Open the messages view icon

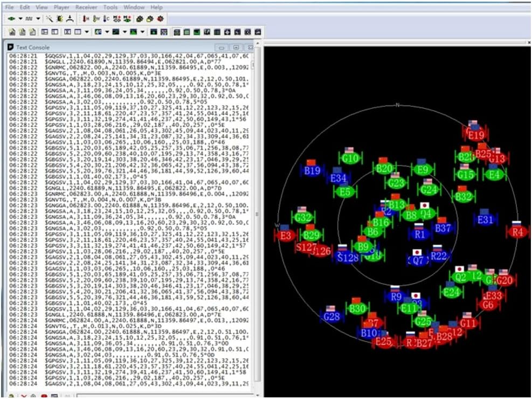click(x=44, y=32)
